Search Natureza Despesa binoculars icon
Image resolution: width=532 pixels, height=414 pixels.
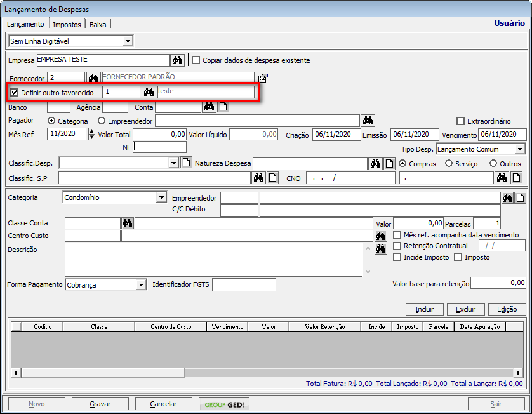[375, 164]
